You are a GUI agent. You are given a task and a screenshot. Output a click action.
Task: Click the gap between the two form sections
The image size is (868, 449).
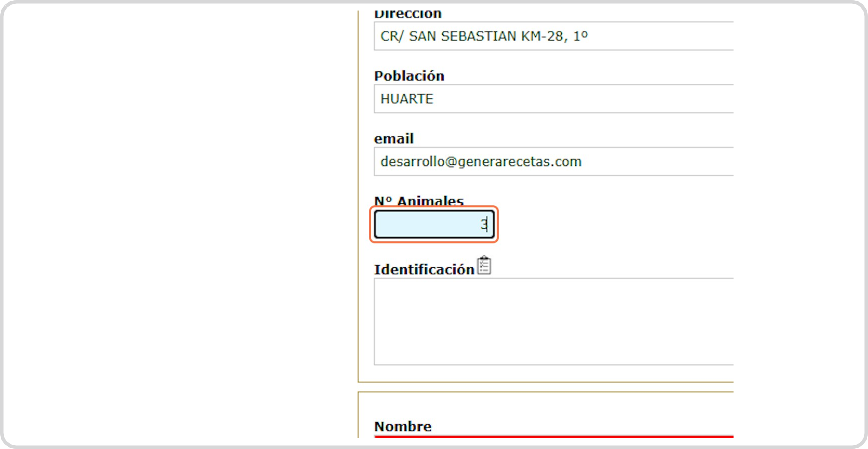pyautogui.click(x=546, y=387)
